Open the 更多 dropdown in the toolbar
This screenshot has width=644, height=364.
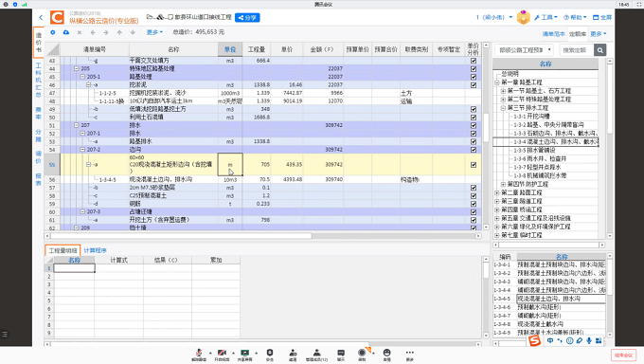154,32
